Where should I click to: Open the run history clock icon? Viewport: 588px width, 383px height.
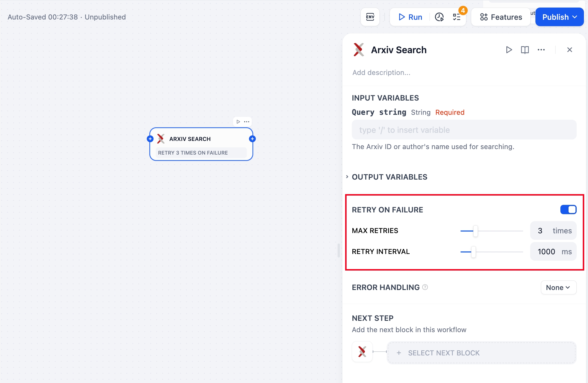439,17
